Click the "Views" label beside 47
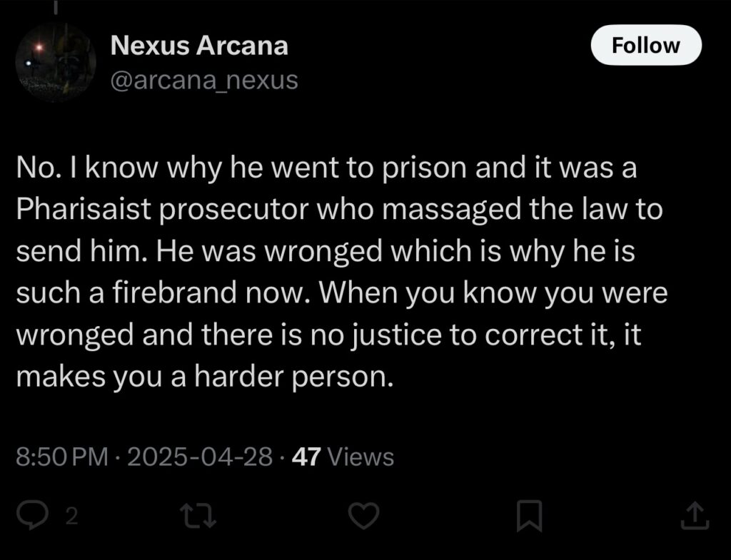The height and width of the screenshot is (560, 731). [361, 456]
